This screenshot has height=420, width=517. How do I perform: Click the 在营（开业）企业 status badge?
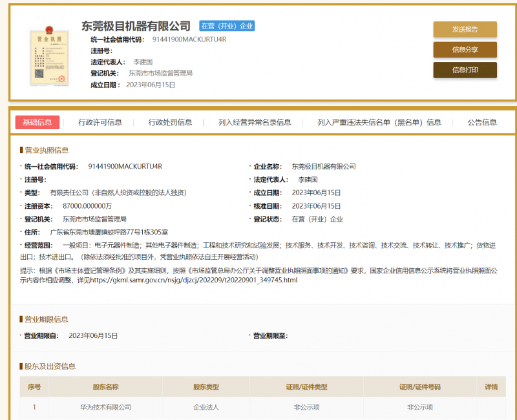point(227,26)
